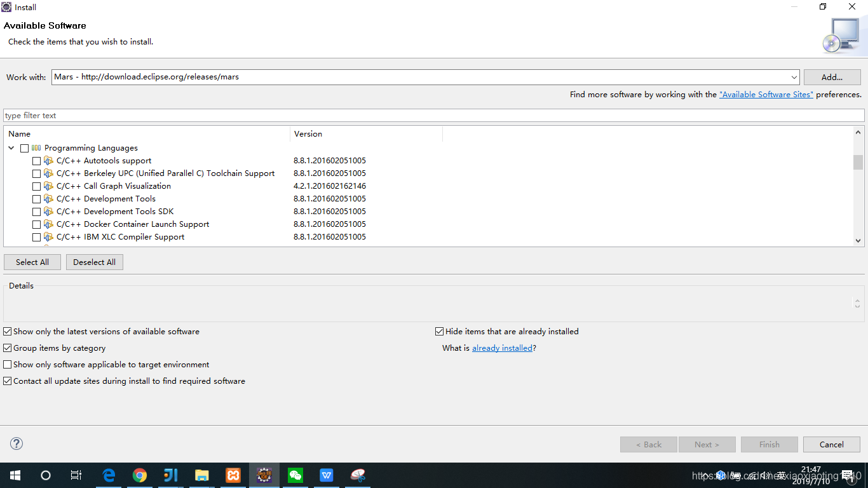
Task: Click the feature icon beside C/C++ Berkeley UPC
Action: (x=48, y=173)
